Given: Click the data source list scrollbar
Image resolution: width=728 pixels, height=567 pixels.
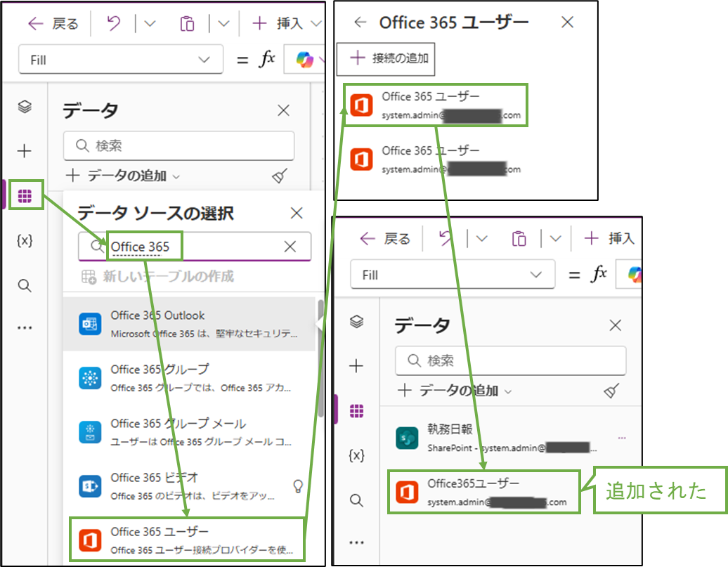Looking at the screenshot, I should pyautogui.click(x=320, y=358).
